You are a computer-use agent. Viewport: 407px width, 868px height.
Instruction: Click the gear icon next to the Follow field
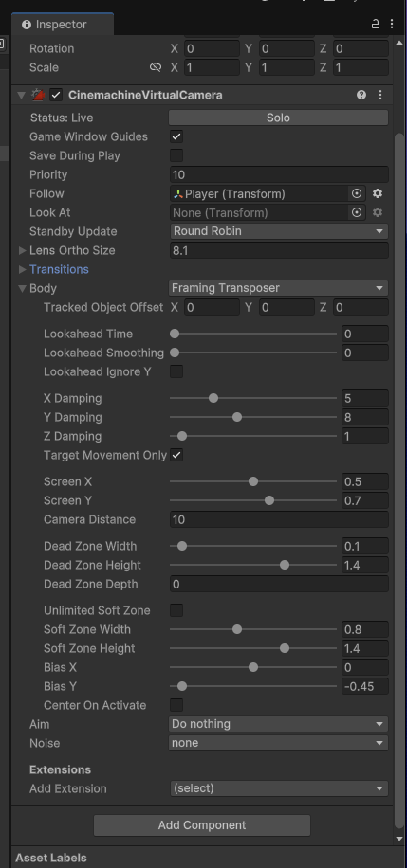[x=378, y=193]
